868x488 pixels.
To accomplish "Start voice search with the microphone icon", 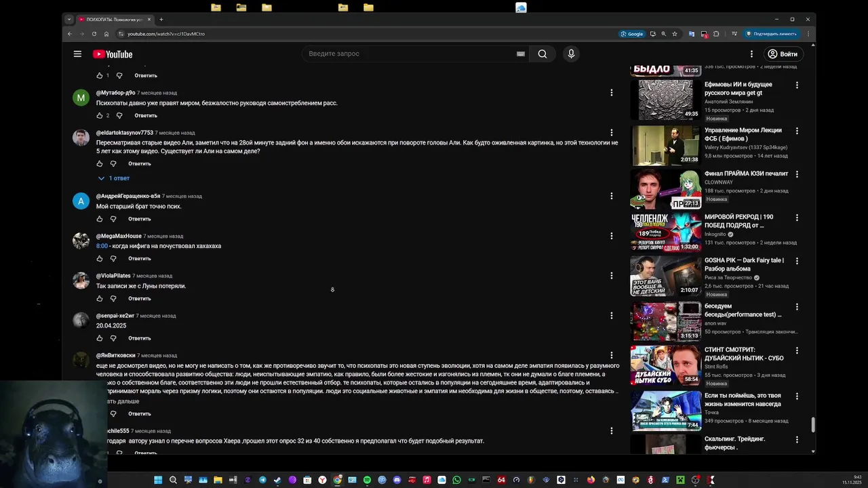I will click(x=571, y=54).
